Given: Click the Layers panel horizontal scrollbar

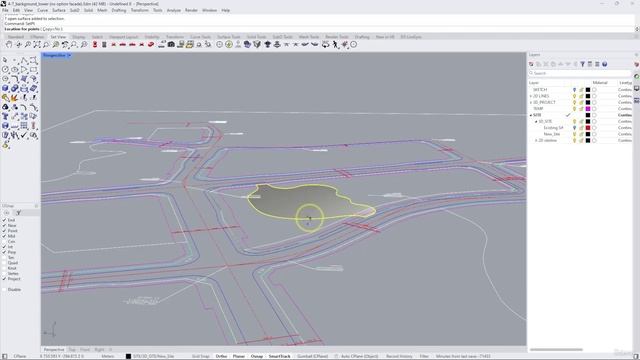Looking at the screenshot, I should [x=556, y=349].
